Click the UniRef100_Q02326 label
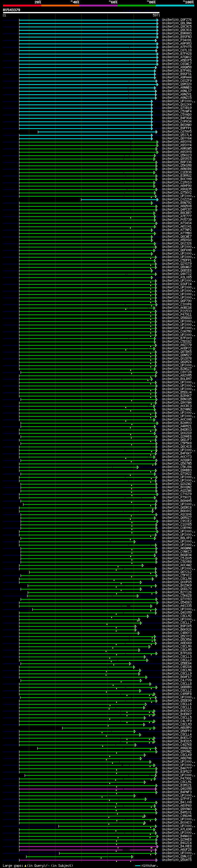197x868 pixels. pyautogui.click(x=177, y=243)
